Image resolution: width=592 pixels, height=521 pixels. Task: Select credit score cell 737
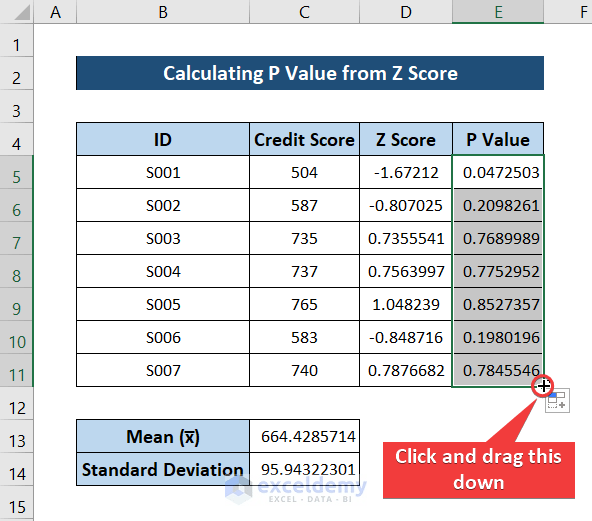[304, 271]
